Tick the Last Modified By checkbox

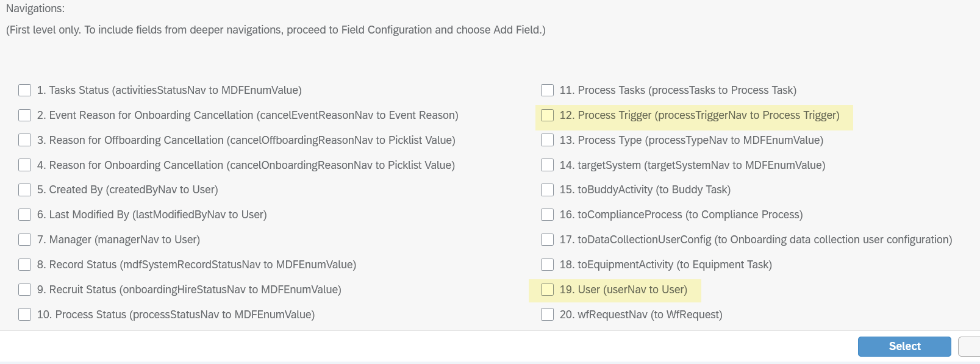pyautogui.click(x=24, y=215)
